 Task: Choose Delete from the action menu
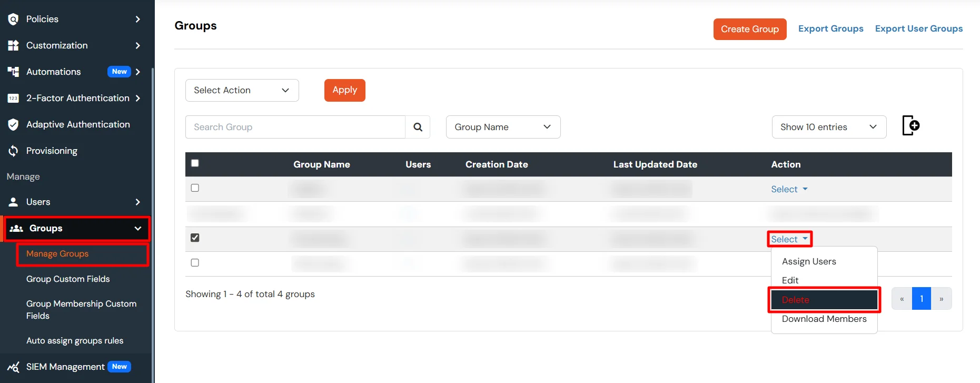point(824,300)
